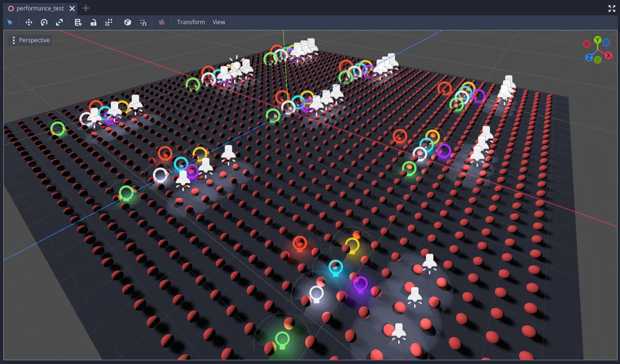Select the nearest white omni light bulb
Screen dimensions: 620x364
317,294
